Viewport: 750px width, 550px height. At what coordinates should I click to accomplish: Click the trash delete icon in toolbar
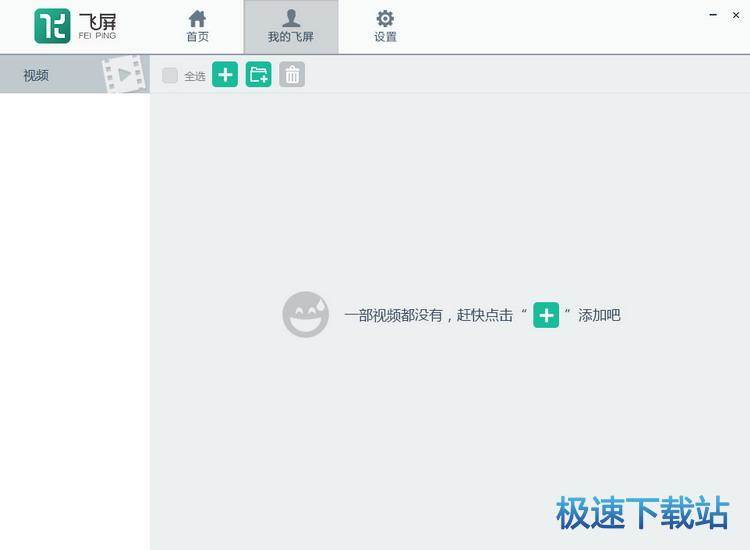pyautogui.click(x=292, y=75)
